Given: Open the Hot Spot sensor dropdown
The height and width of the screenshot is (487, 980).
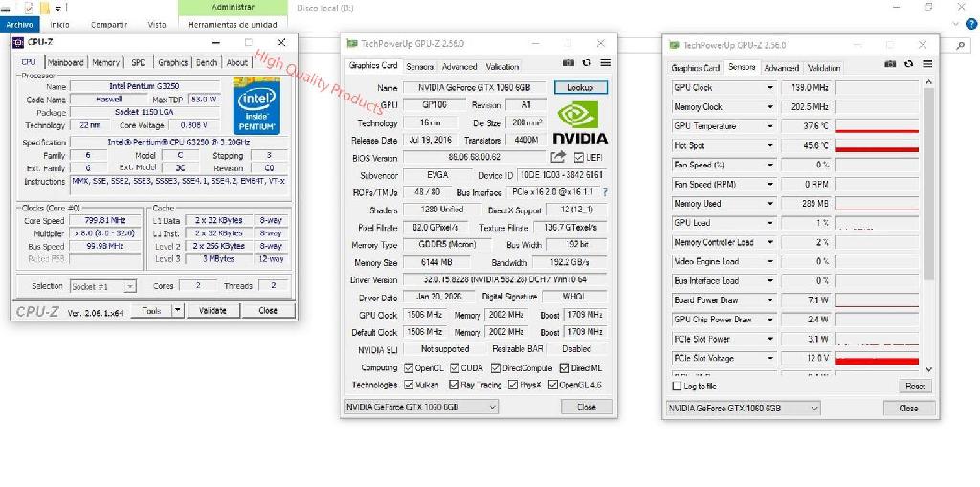Looking at the screenshot, I should click(x=770, y=145).
